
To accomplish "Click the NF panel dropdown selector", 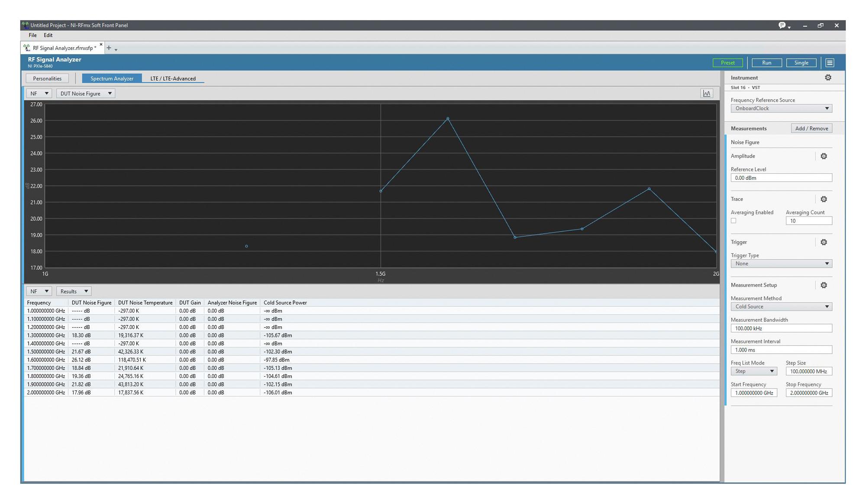I will (39, 93).
